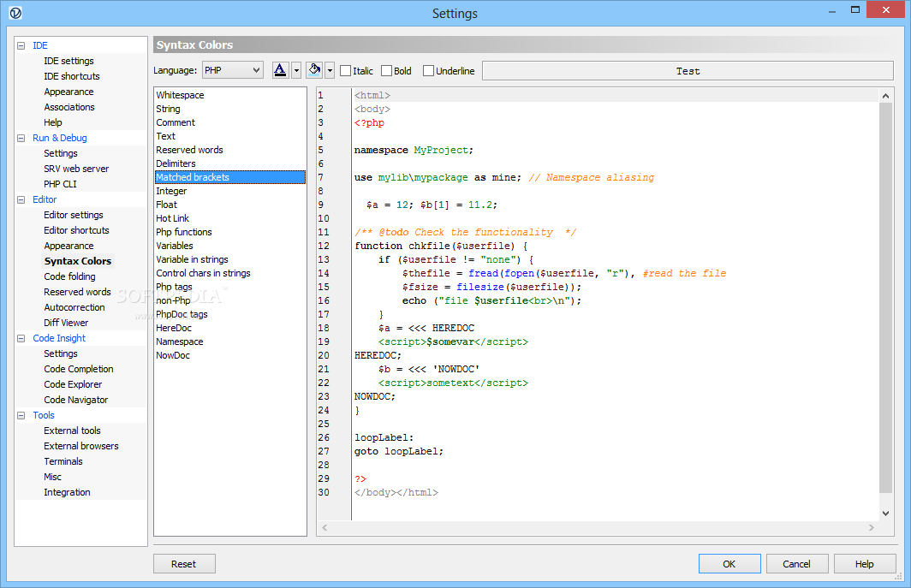Open Diff Viewer page
This screenshot has height=588, width=911.
point(66,323)
